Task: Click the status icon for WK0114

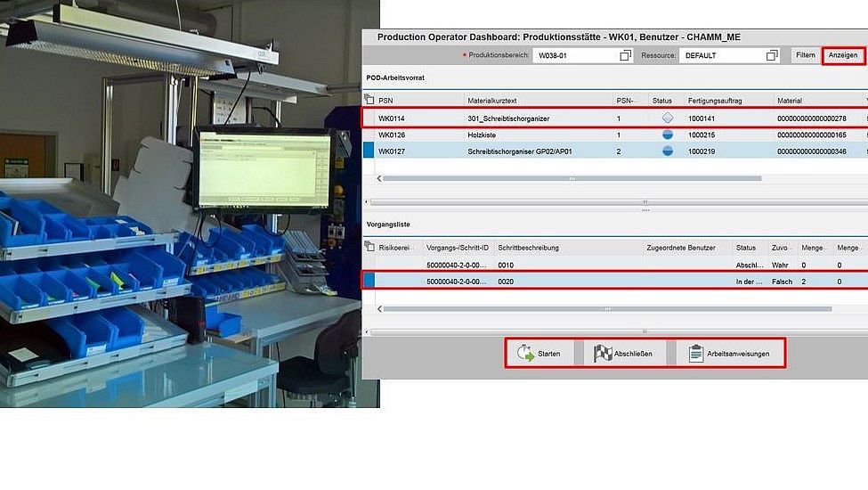Action: coord(668,118)
